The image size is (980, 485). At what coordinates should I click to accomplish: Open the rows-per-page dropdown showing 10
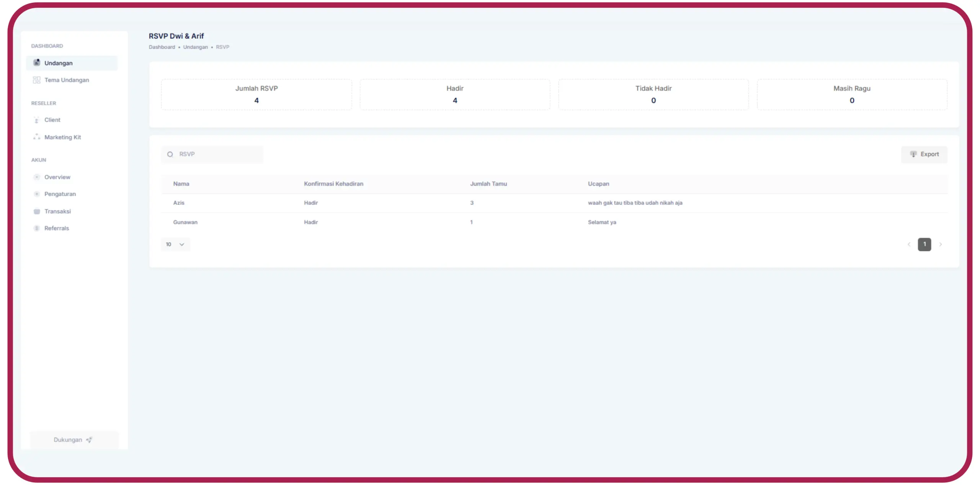point(175,244)
